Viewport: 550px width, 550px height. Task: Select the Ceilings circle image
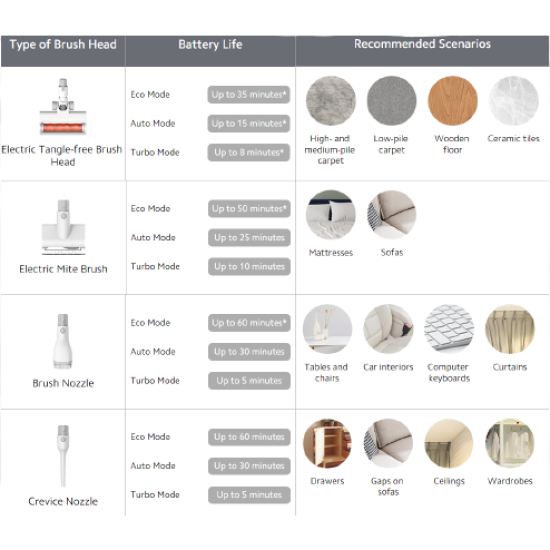pos(449,443)
